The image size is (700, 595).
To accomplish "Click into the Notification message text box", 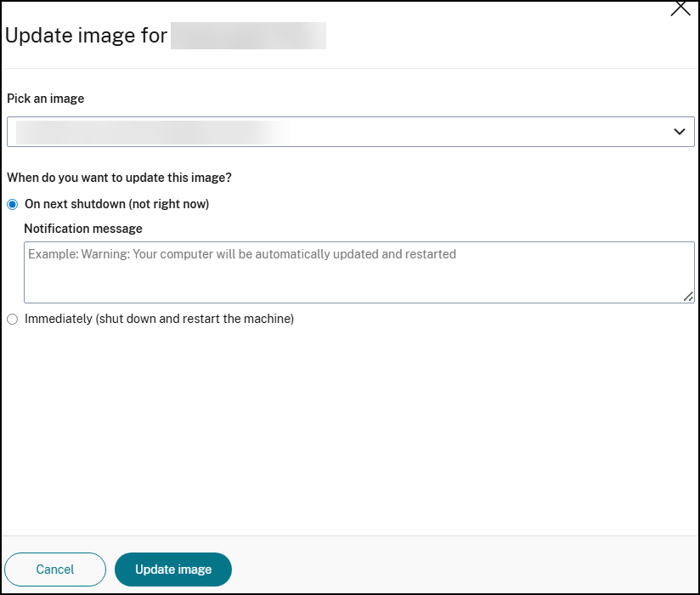I will [359, 273].
